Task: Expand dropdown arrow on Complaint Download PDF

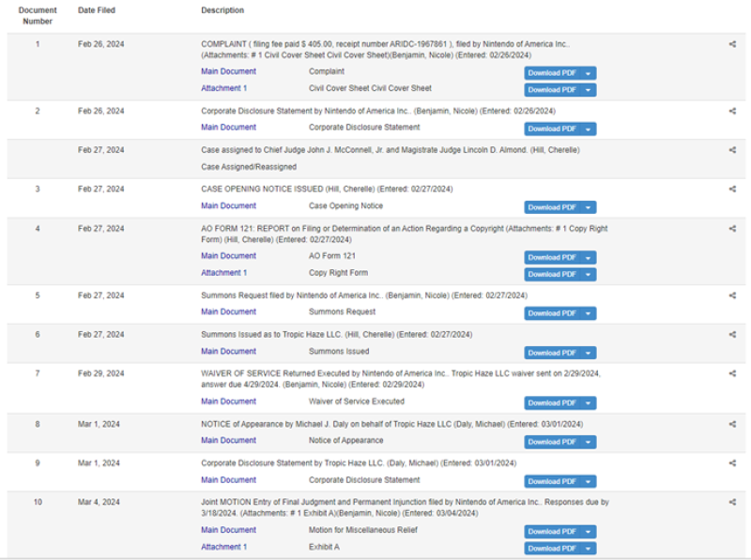Action: pyautogui.click(x=588, y=73)
